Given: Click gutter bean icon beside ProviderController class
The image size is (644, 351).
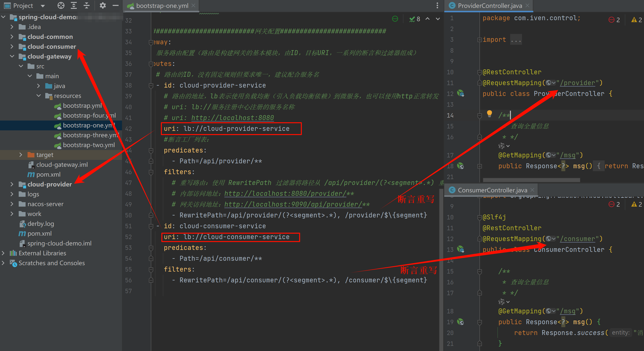Looking at the screenshot, I should [460, 93].
